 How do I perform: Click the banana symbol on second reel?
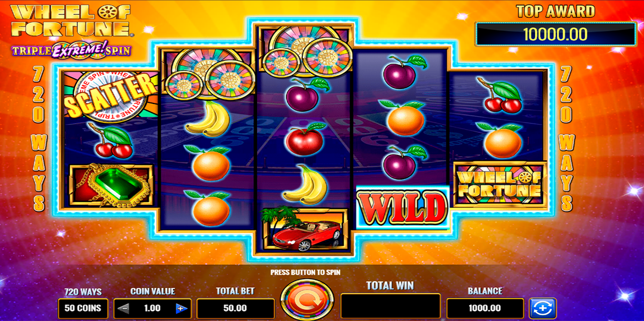point(204,120)
